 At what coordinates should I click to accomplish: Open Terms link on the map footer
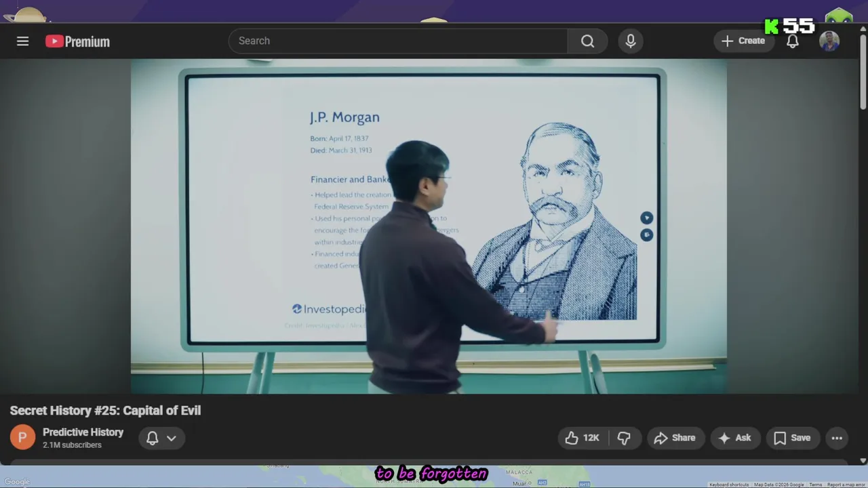816,485
